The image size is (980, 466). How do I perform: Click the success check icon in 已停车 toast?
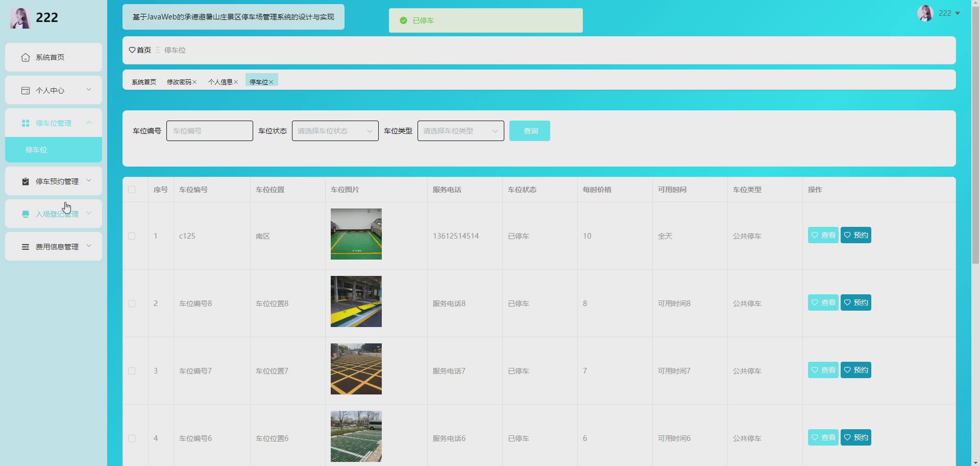403,20
